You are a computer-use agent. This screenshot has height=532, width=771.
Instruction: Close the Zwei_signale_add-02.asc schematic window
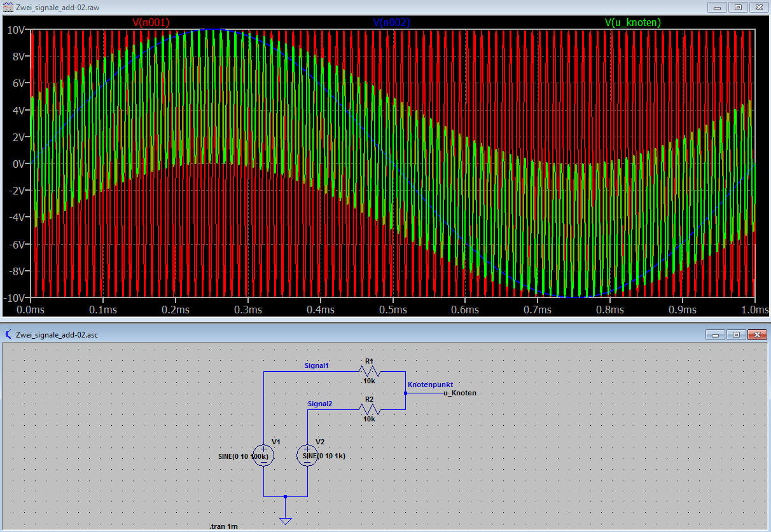tap(756, 334)
